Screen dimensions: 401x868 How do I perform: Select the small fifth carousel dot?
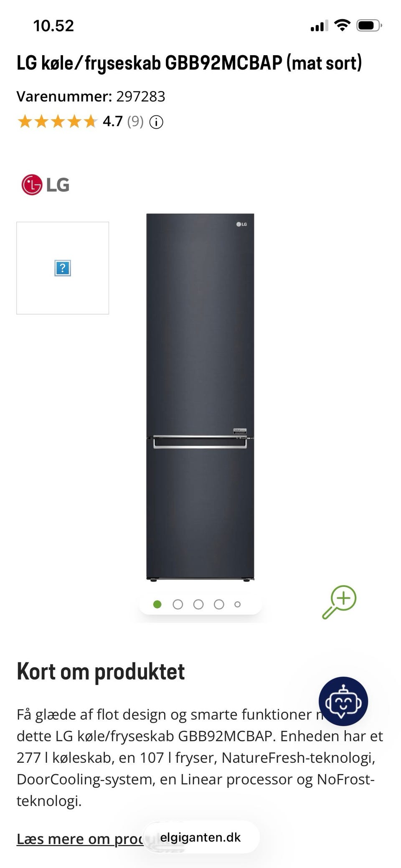238,604
